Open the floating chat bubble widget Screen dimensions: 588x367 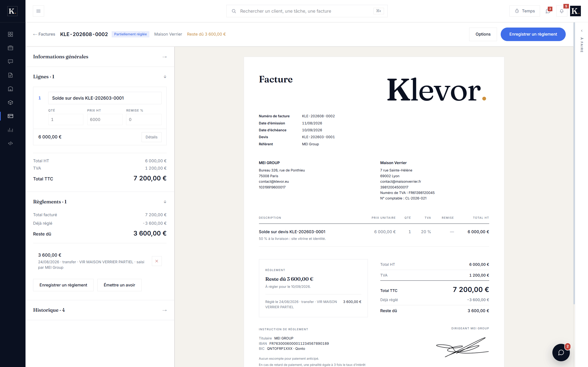(561, 353)
